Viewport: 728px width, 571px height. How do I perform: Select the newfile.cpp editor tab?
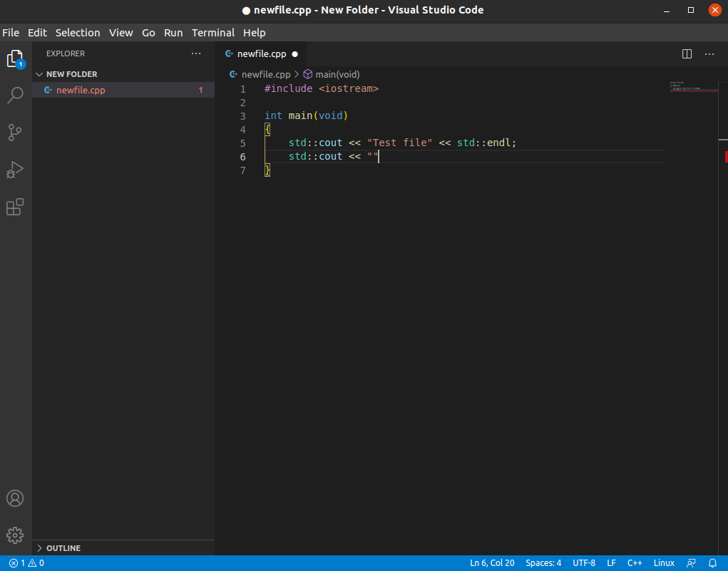click(x=261, y=53)
